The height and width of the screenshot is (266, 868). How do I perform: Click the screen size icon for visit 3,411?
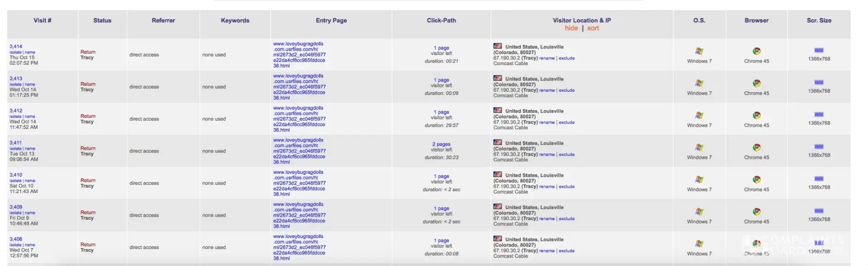[x=818, y=147]
